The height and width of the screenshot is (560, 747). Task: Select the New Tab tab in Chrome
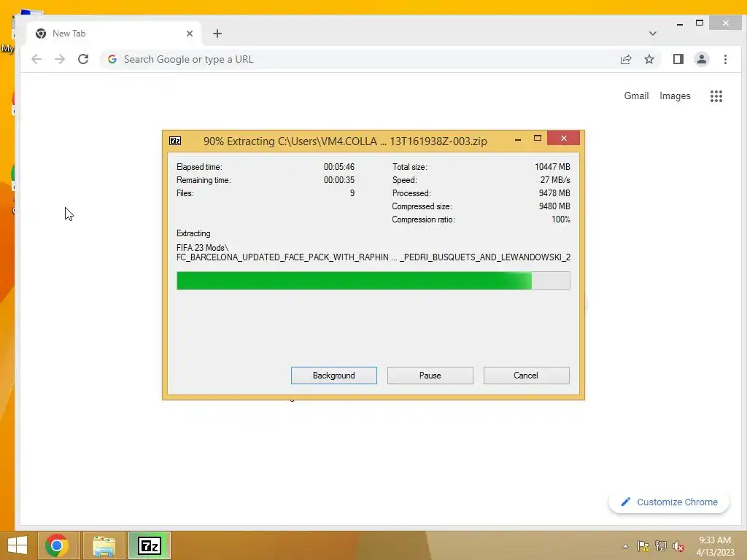click(x=115, y=34)
